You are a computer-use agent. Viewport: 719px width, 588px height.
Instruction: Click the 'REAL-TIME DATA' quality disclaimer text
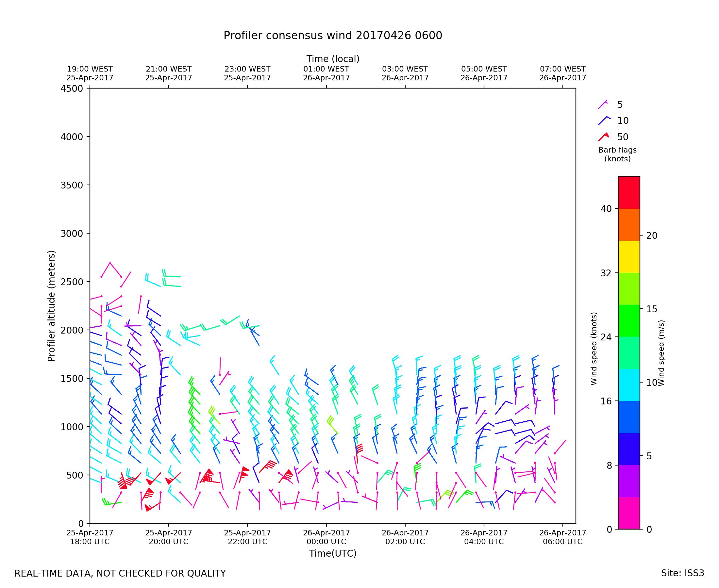(x=120, y=573)
